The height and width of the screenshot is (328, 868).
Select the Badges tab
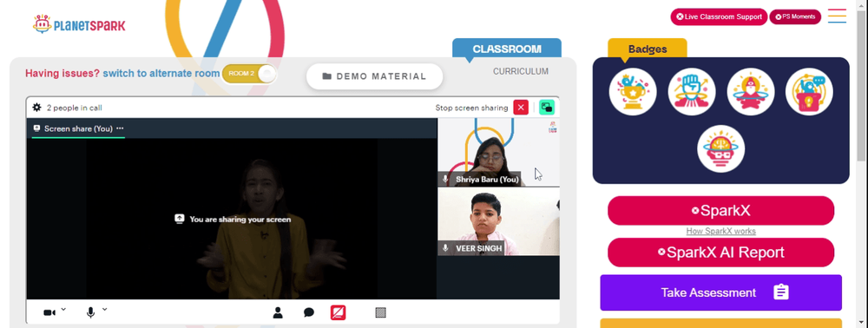pos(648,49)
